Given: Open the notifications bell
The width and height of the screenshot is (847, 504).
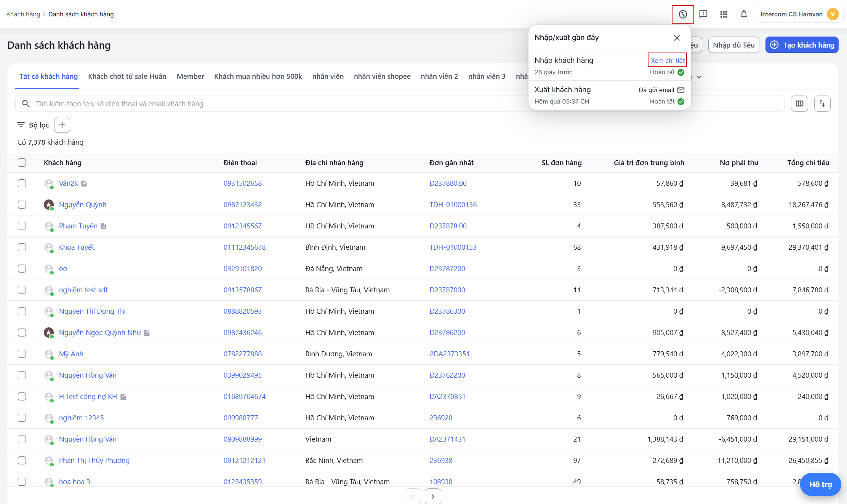Looking at the screenshot, I should pyautogui.click(x=743, y=14).
